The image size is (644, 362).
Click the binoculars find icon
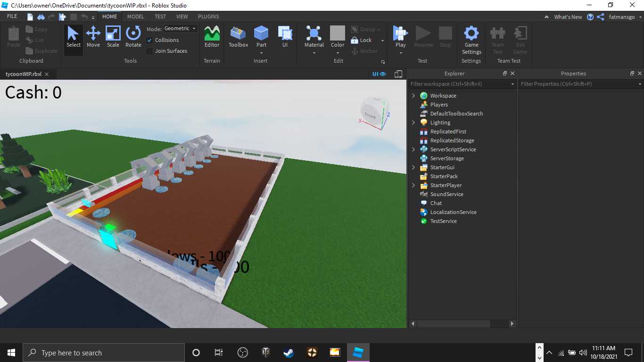41,17
